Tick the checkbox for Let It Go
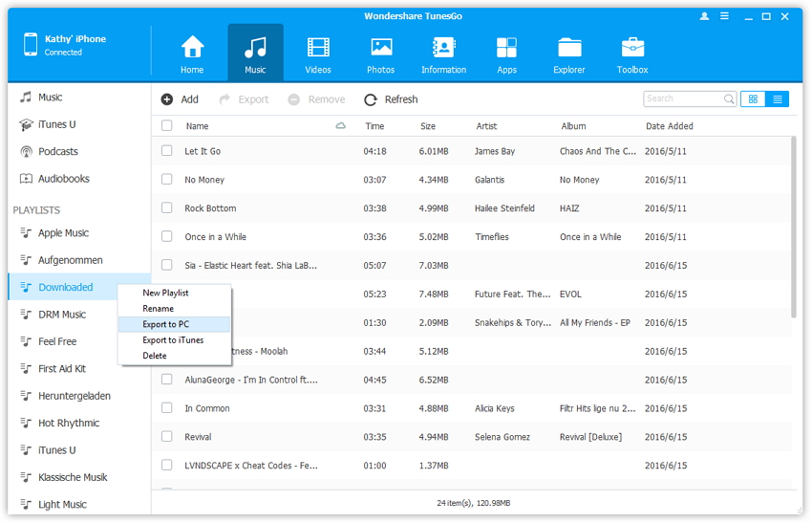 click(x=167, y=151)
